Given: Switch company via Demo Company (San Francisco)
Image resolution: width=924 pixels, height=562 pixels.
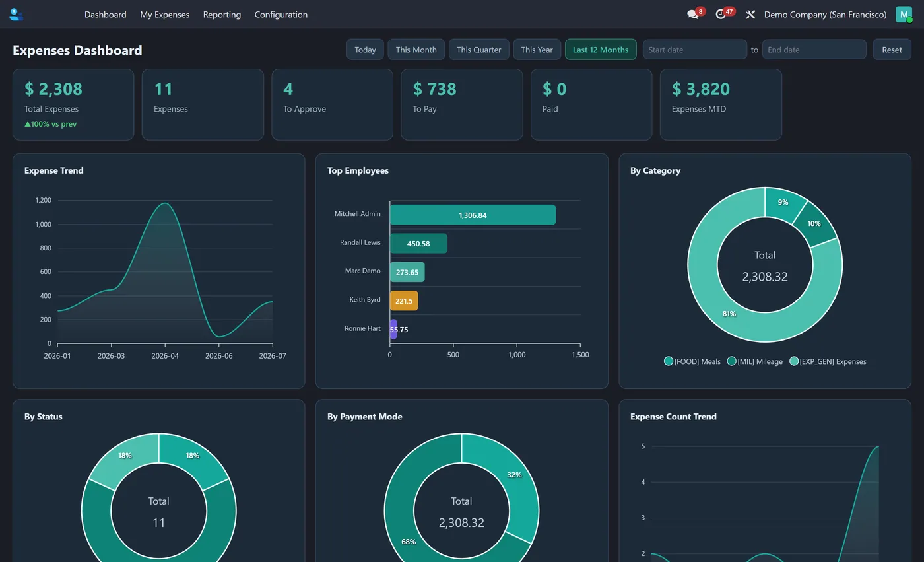Looking at the screenshot, I should click(x=825, y=15).
